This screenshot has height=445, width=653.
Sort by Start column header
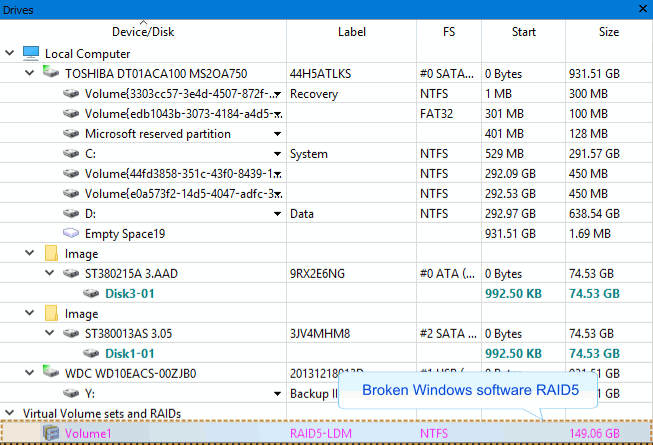coord(523,32)
